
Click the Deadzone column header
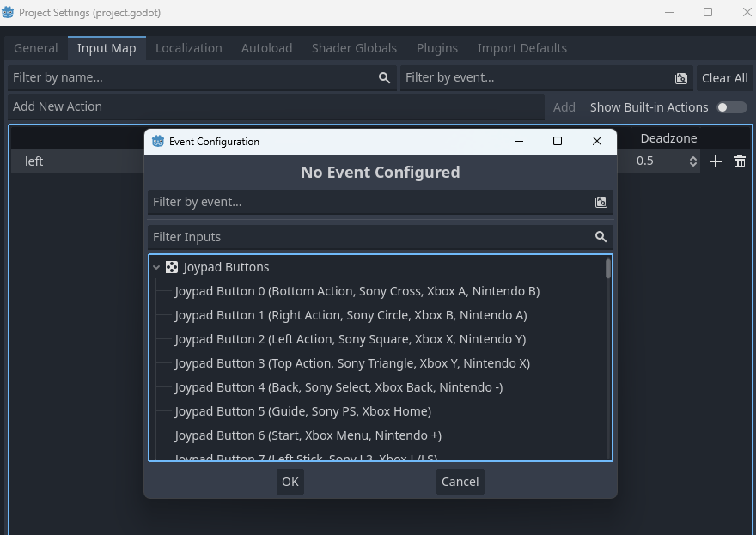click(668, 138)
